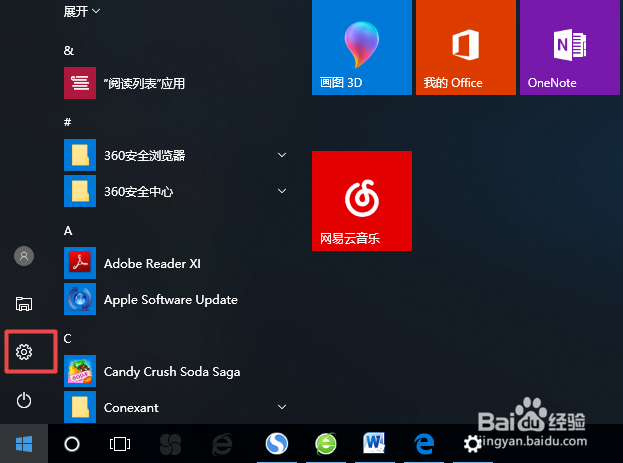This screenshot has width=623, height=463.
Task: Launch Adobe Reader XI
Action: coord(175,263)
